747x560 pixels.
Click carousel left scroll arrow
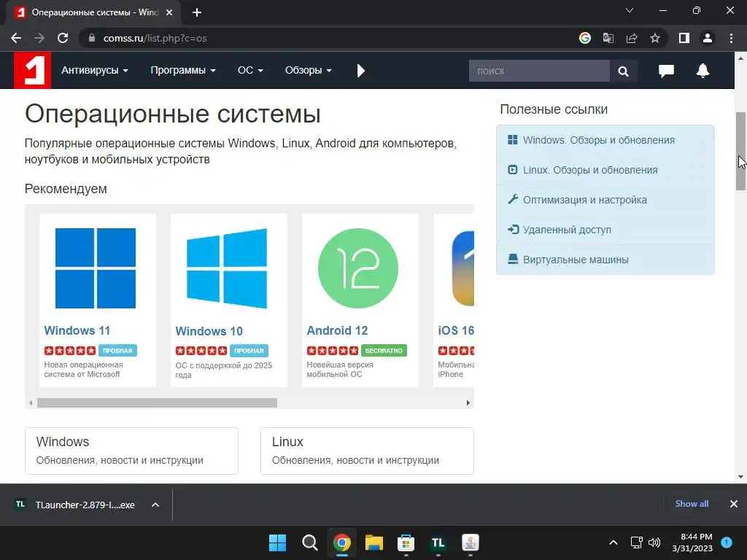(31, 402)
